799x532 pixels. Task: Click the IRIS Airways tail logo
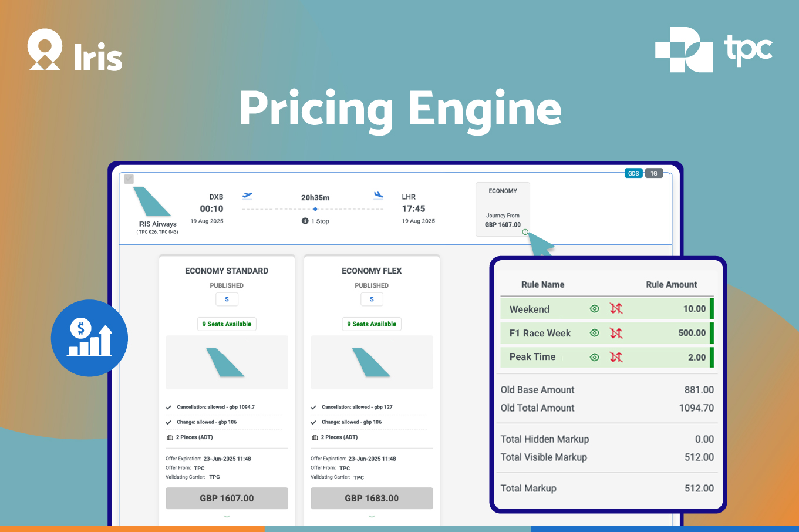click(x=152, y=202)
